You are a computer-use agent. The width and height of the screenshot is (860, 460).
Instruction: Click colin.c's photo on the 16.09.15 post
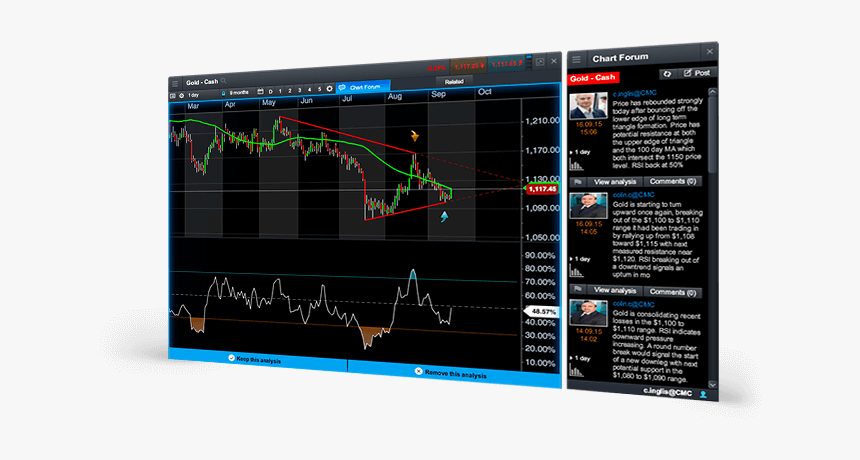tap(588, 206)
